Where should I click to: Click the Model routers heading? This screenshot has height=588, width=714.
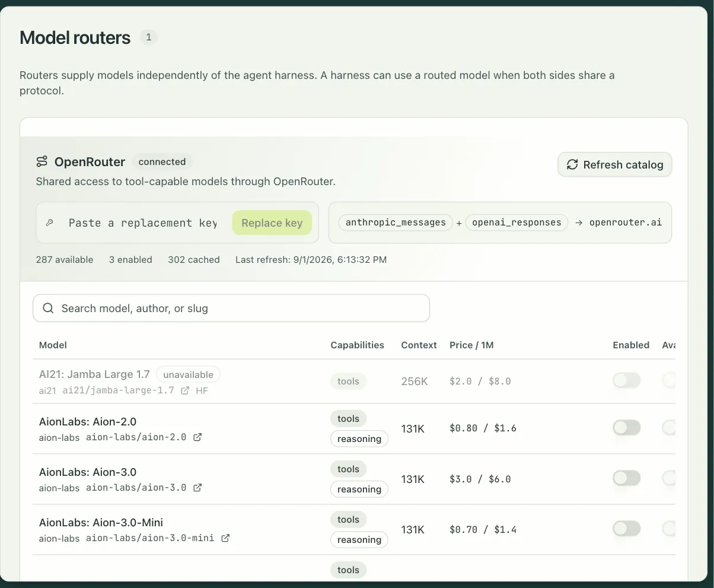[x=75, y=37]
